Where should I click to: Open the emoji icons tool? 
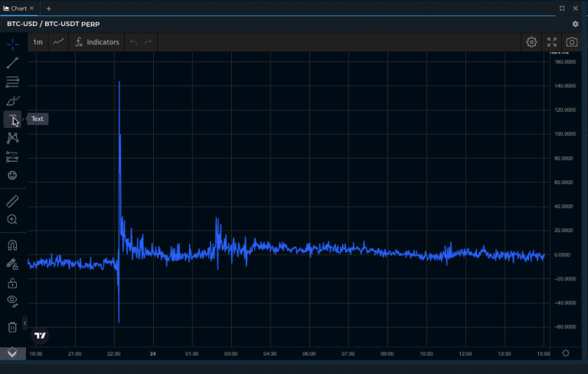pyautogui.click(x=12, y=176)
